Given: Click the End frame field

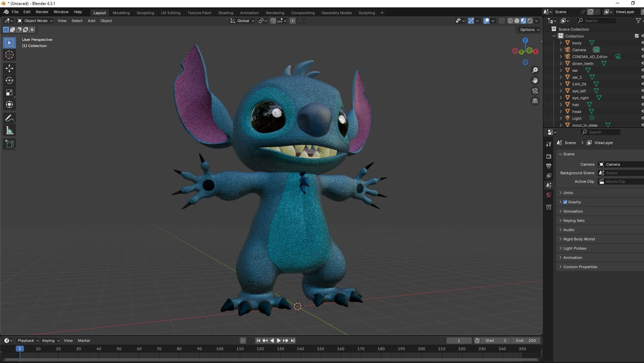Looking at the screenshot, I should click(x=526, y=340).
